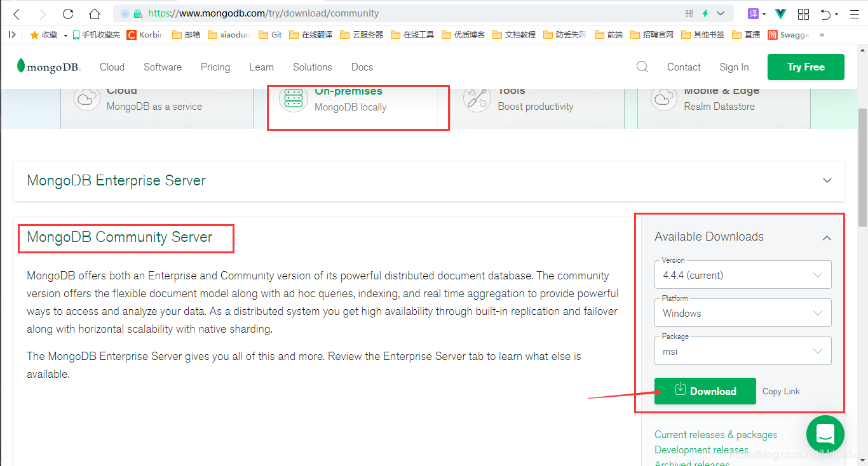Switch to Mobile & Edge Realm tab
The height and width of the screenshot is (466, 868).
[x=724, y=108]
